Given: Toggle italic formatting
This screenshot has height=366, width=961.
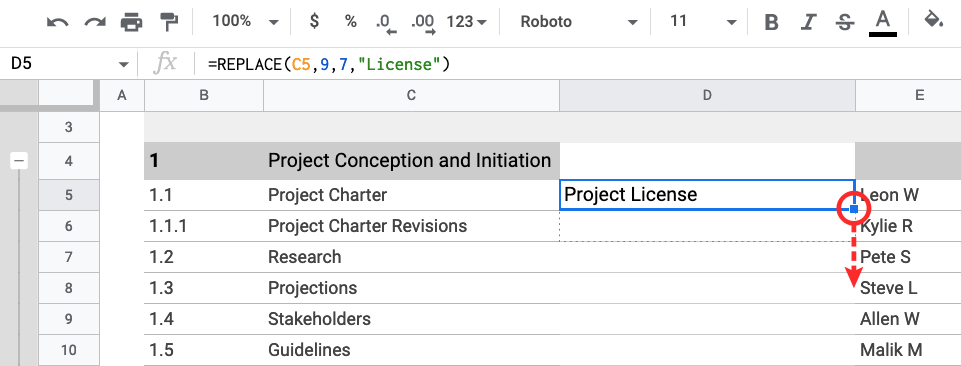Looking at the screenshot, I should [809, 23].
